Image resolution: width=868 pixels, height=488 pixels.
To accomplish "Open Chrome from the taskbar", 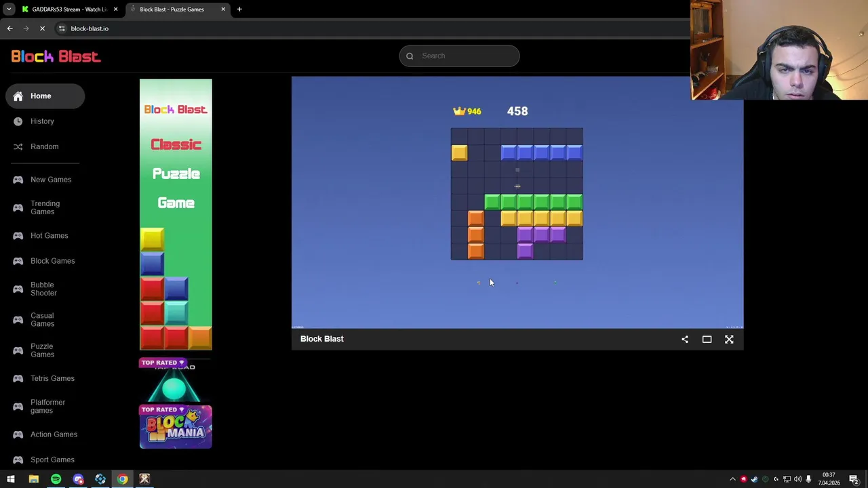I will click(x=122, y=479).
